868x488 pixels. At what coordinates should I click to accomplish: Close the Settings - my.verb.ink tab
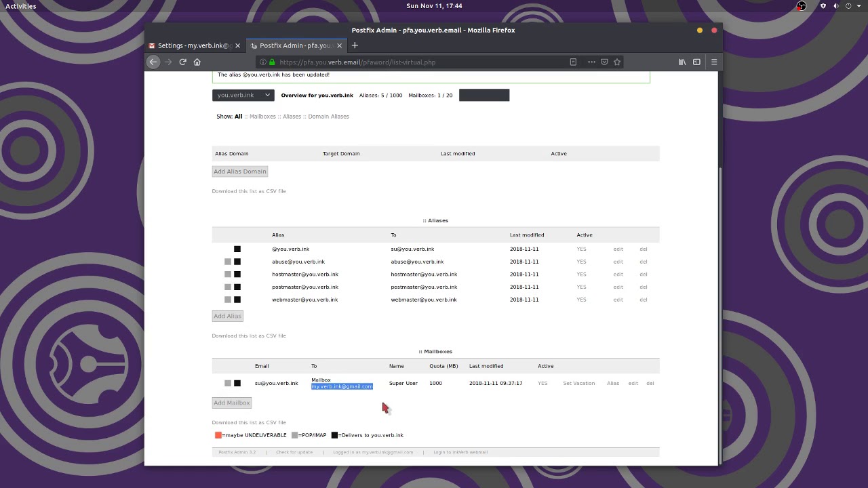click(x=237, y=45)
